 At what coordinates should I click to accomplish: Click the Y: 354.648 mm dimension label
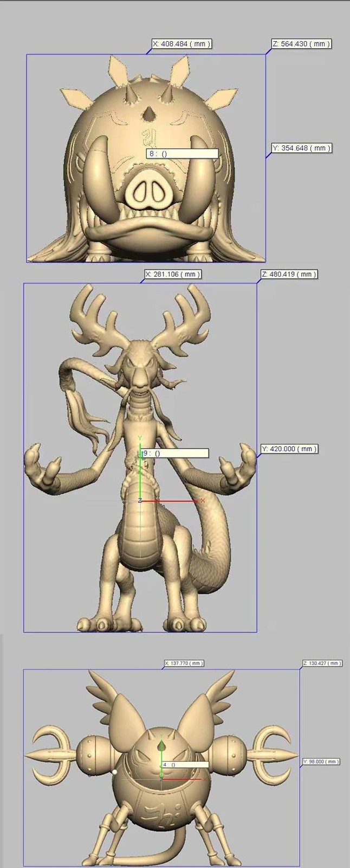point(301,148)
